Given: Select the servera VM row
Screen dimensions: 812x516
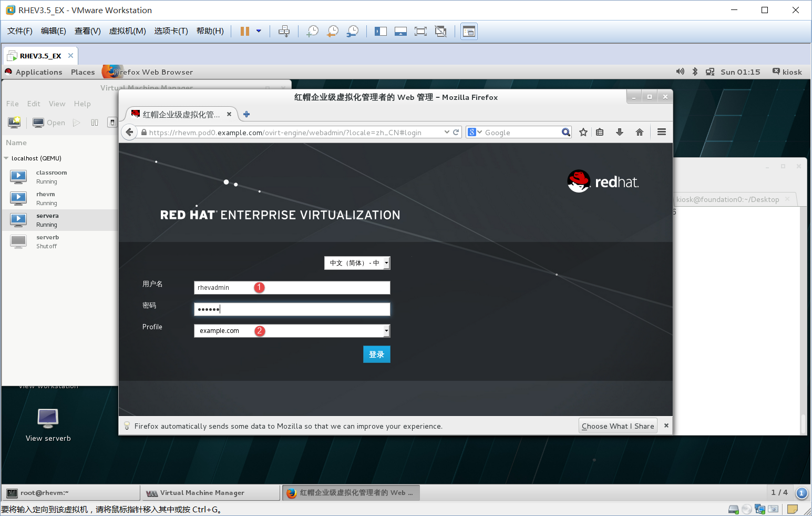Looking at the screenshot, I should pos(60,220).
